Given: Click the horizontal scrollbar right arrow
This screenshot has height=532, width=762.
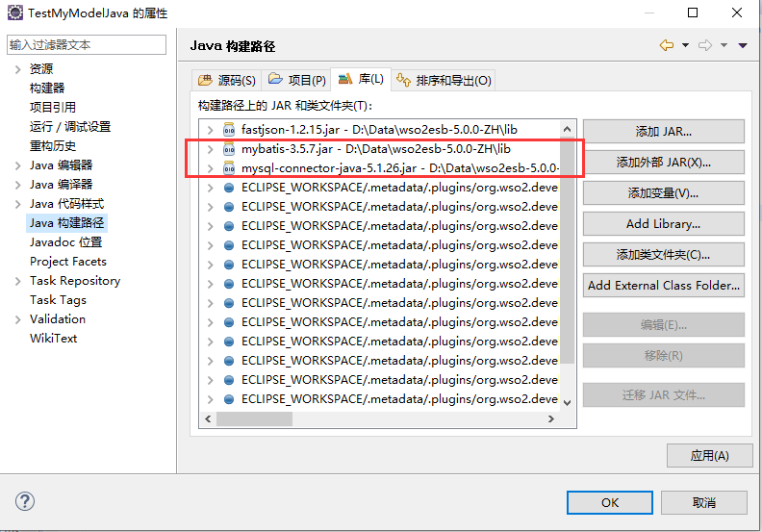Looking at the screenshot, I should click(551, 418).
